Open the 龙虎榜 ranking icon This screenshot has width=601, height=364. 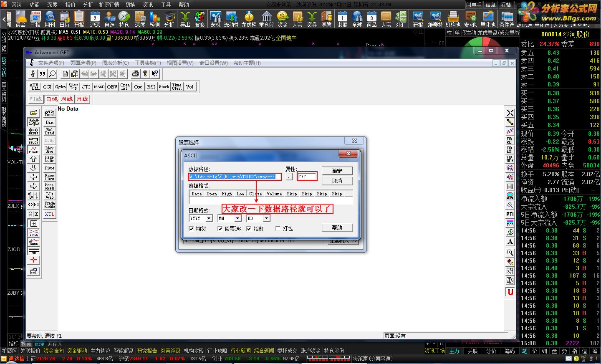click(249, 19)
